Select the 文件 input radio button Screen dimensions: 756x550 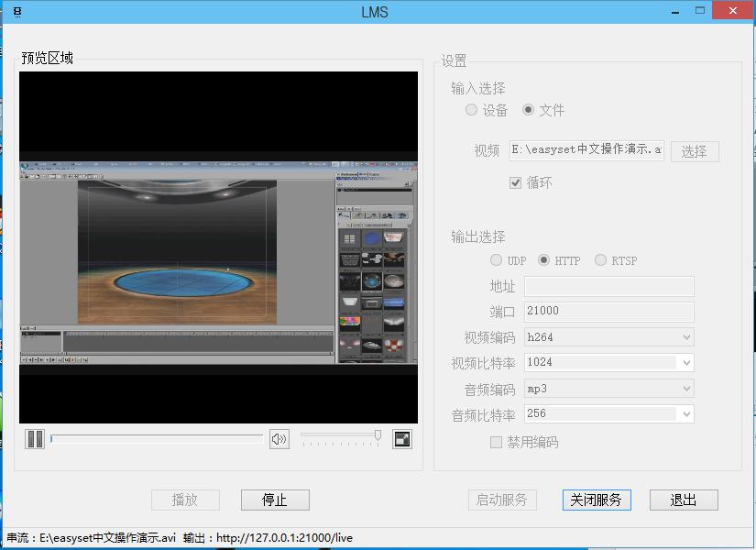click(x=528, y=110)
